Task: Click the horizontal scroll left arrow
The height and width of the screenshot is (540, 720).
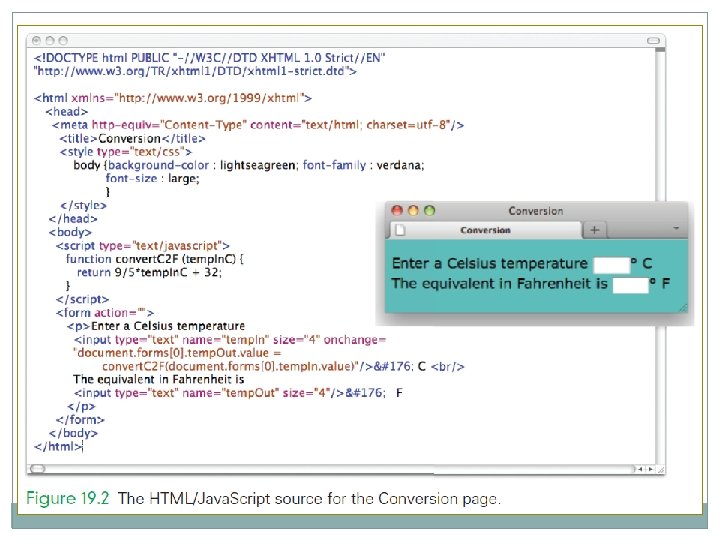Action: (x=641, y=469)
